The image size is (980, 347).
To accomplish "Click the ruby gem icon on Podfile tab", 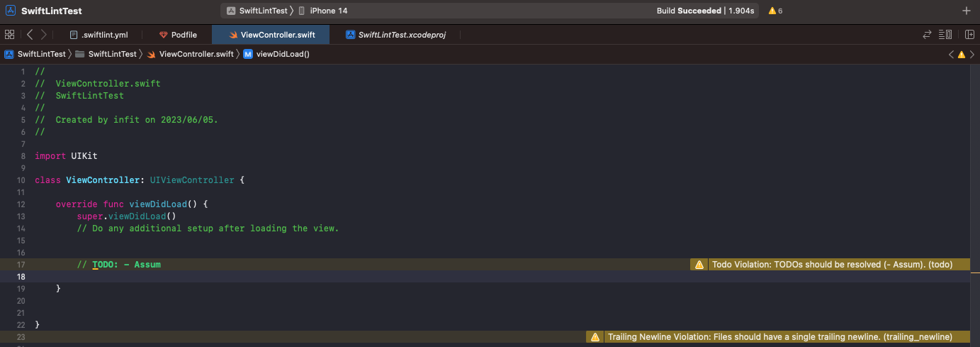I will [x=164, y=35].
